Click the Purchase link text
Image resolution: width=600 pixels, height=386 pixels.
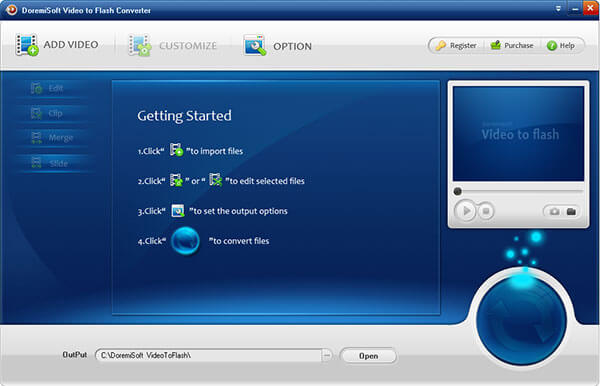[x=518, y=46]
